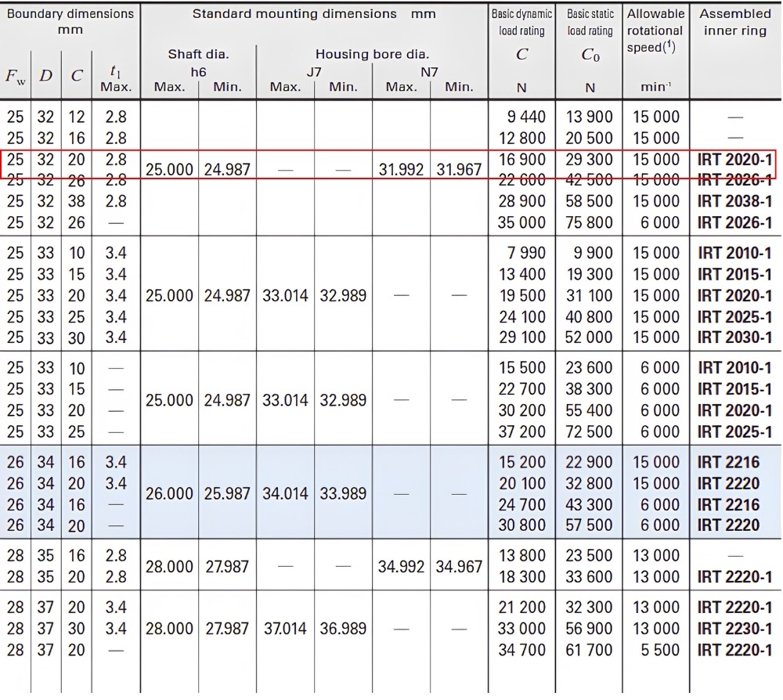Open IRT 2230-1 inner ring entry

[x=734, y=629]
